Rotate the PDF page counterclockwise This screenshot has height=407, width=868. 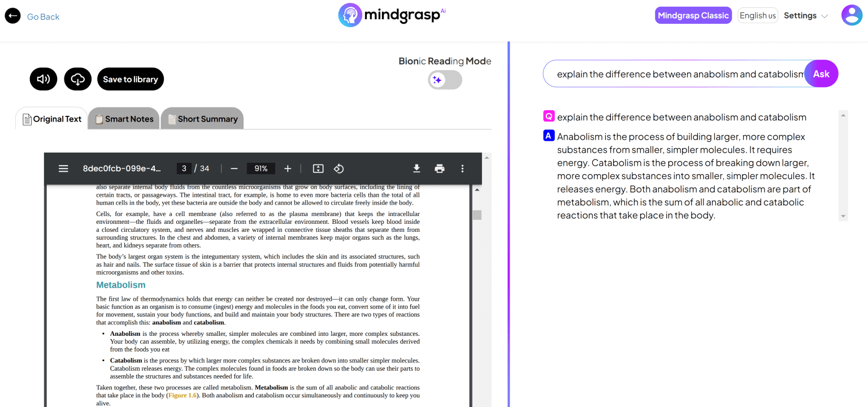tap(338, 168)
